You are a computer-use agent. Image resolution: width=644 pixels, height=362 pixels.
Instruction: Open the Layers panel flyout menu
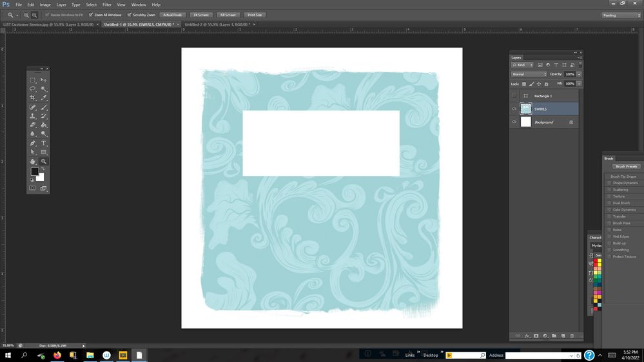click(580, 57)
